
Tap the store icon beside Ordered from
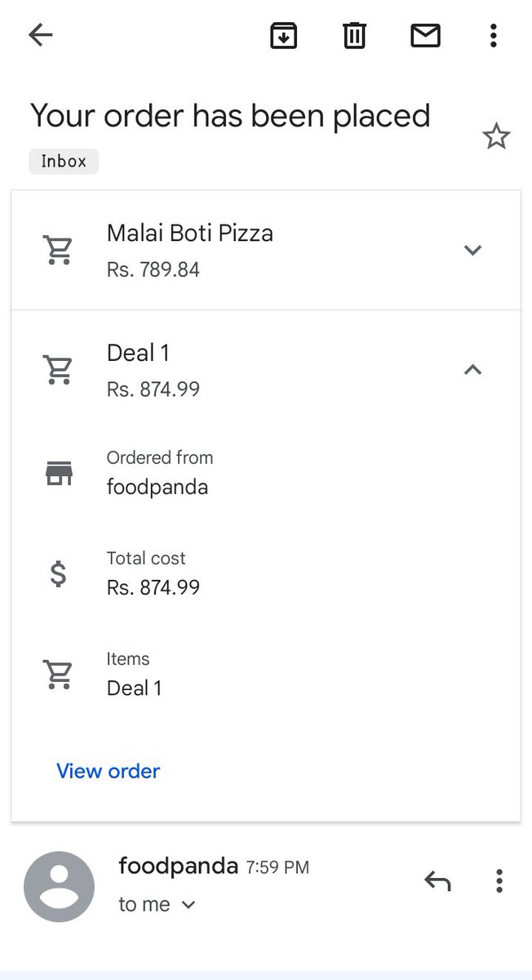[59, 473]
